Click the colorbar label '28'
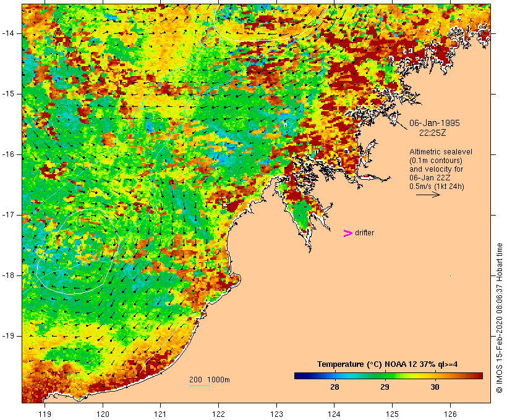 pos(334,387)
